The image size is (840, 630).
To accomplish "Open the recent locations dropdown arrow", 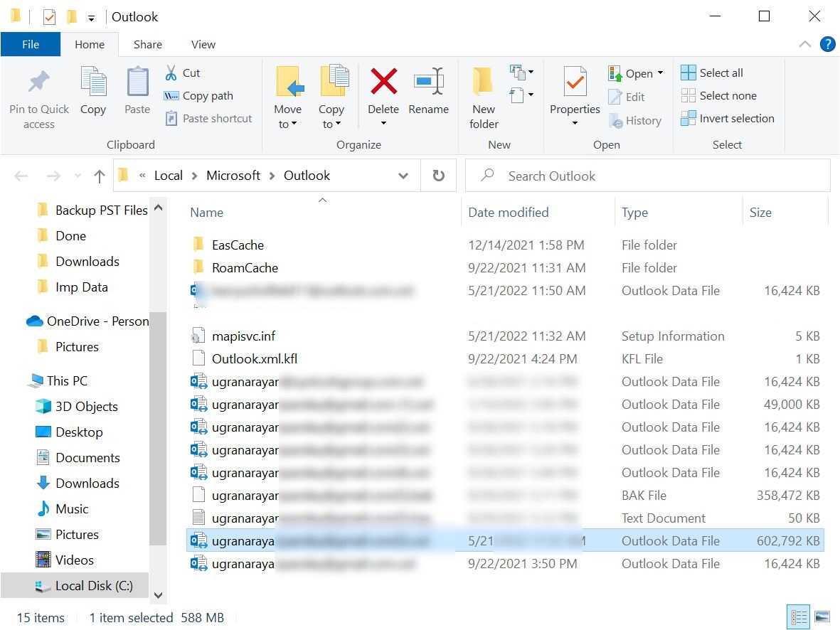I will 78,176.
